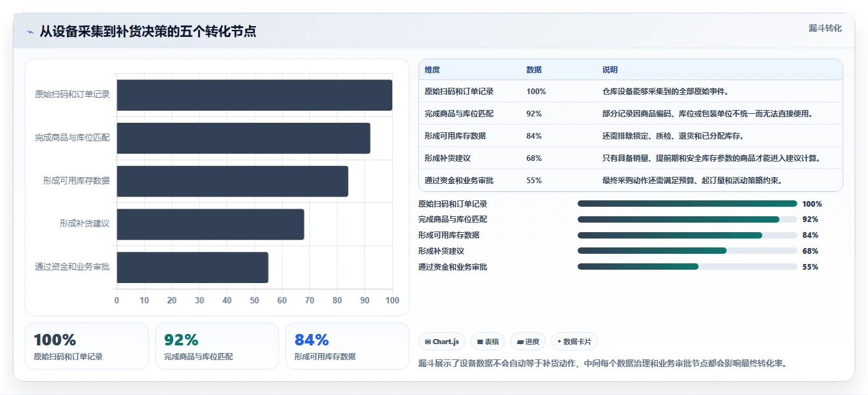
Task: Click the 100% value in the table
Action: point(536,92)
